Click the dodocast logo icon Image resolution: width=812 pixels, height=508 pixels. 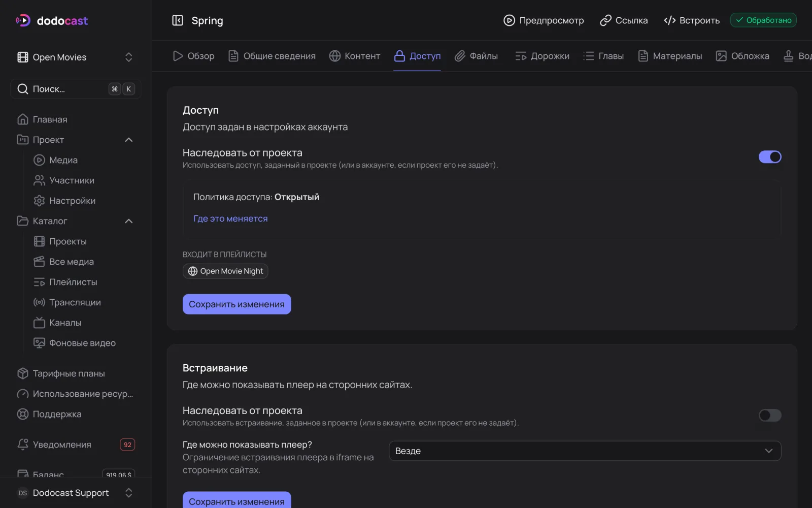23,20
